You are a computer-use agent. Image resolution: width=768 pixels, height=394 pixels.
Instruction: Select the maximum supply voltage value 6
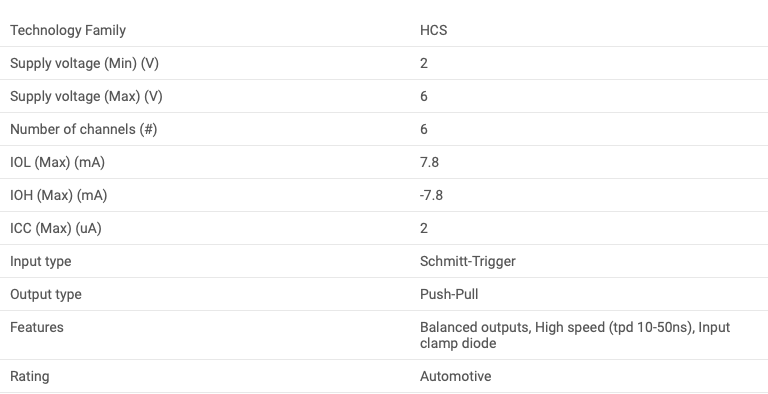point(424,97)
